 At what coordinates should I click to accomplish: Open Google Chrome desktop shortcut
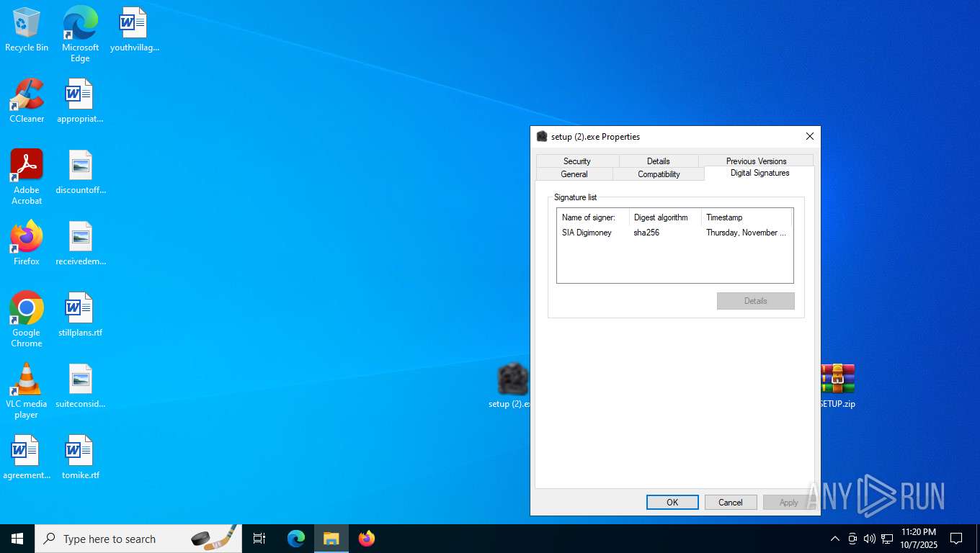click(27, 319)
